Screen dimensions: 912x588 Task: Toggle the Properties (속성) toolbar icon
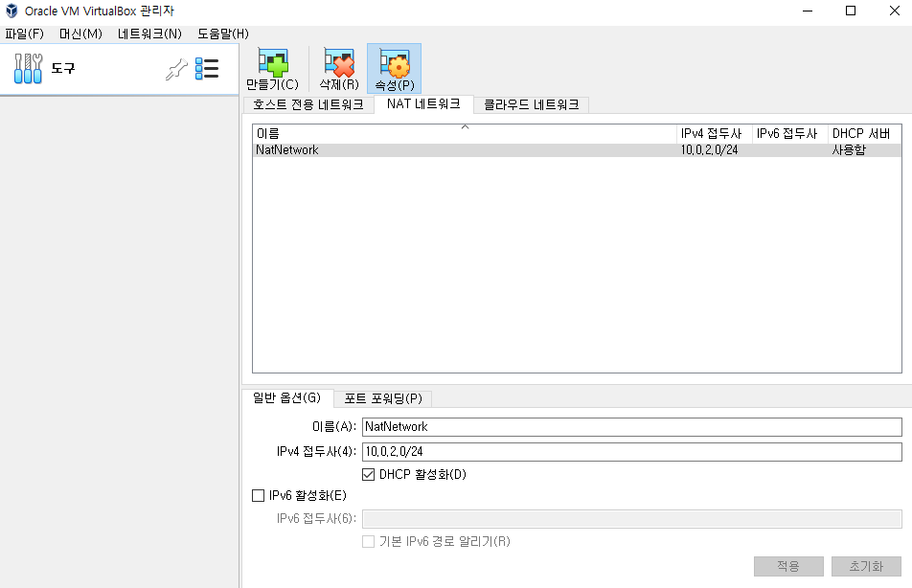click(395, 69)
